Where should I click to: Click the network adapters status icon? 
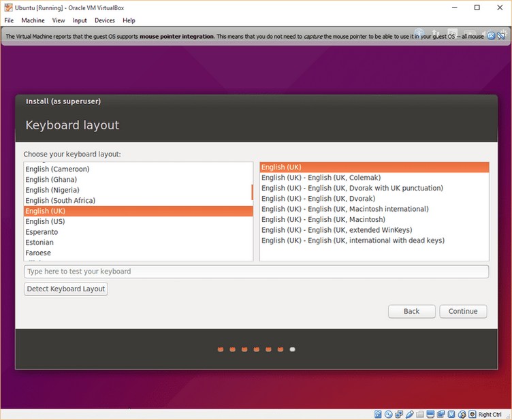click(x=399, y=415)
